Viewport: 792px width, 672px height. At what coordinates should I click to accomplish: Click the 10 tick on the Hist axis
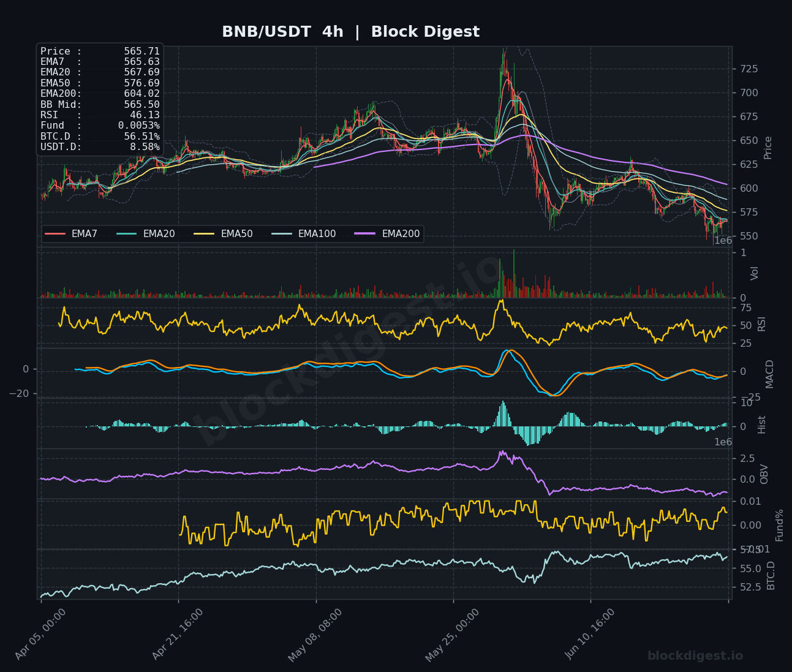pos(745,403)
